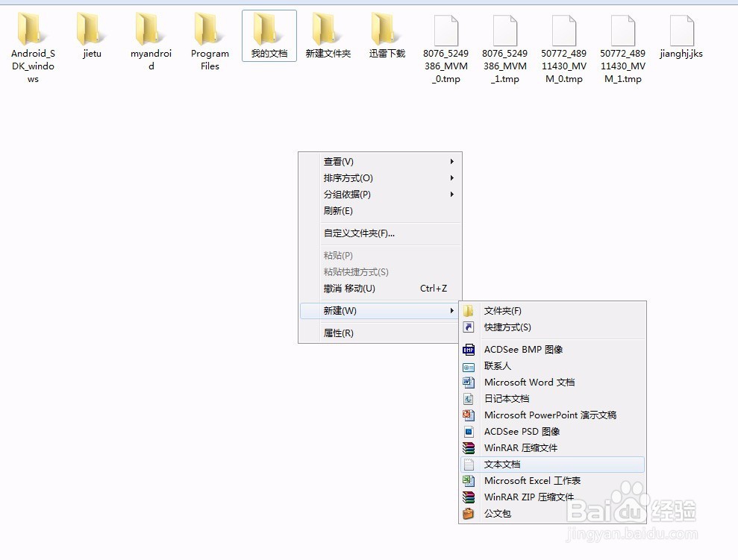Click the briefcase icon beside 公文包
Viewport: 738px width, 560px height.
(x=469, y=514)
